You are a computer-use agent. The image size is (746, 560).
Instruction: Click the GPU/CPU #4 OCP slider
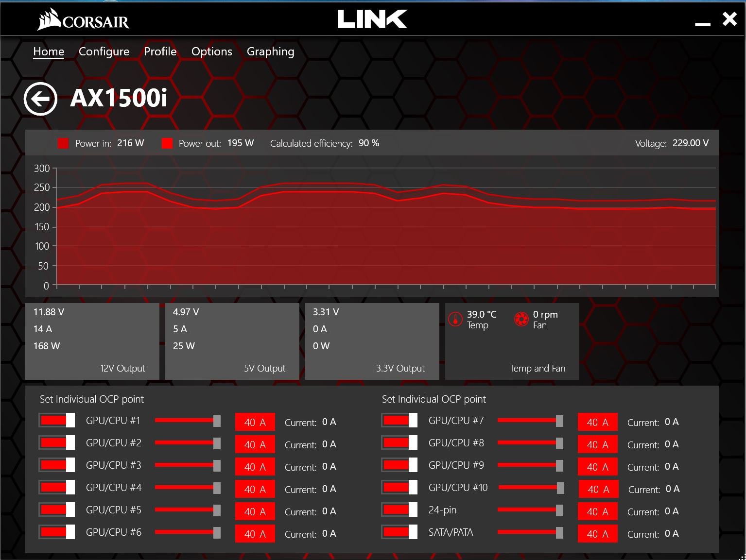coord(188,488)
